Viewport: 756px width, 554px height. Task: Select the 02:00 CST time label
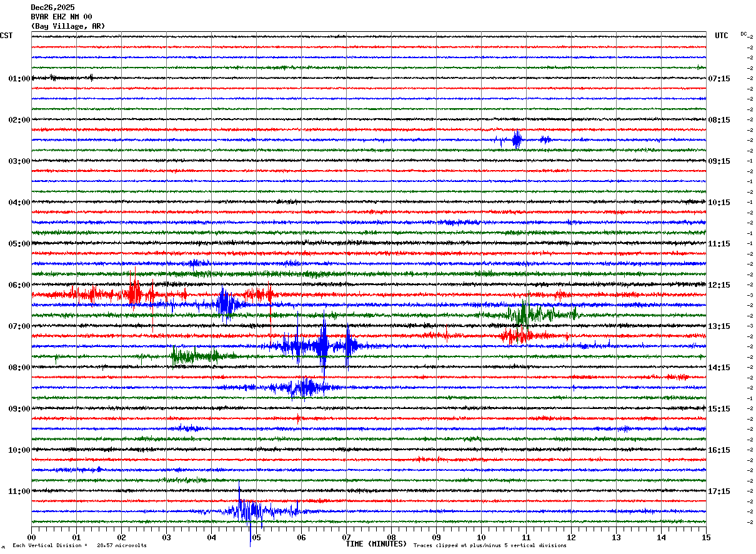click(19, 120)
